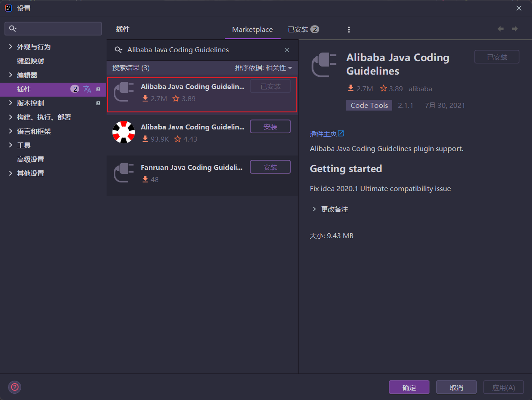Click download icon beside 93.9K

tap(145, 139)
